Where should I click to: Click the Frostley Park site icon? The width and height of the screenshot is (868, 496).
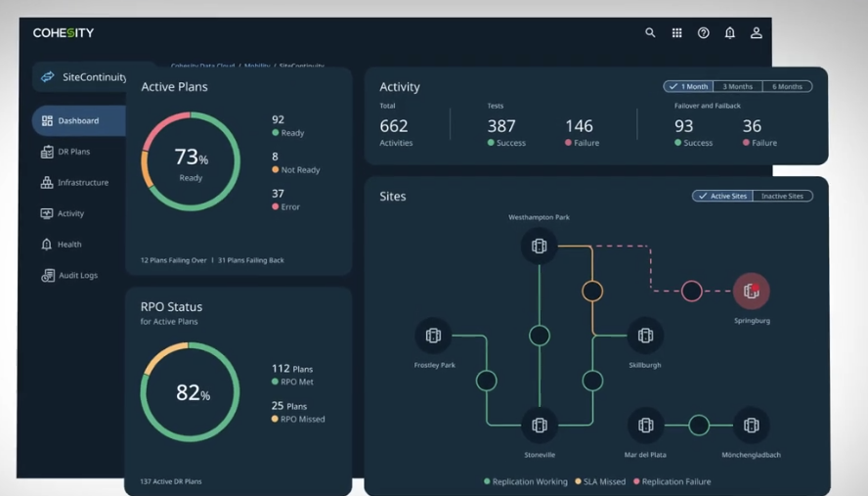(433, 336)
